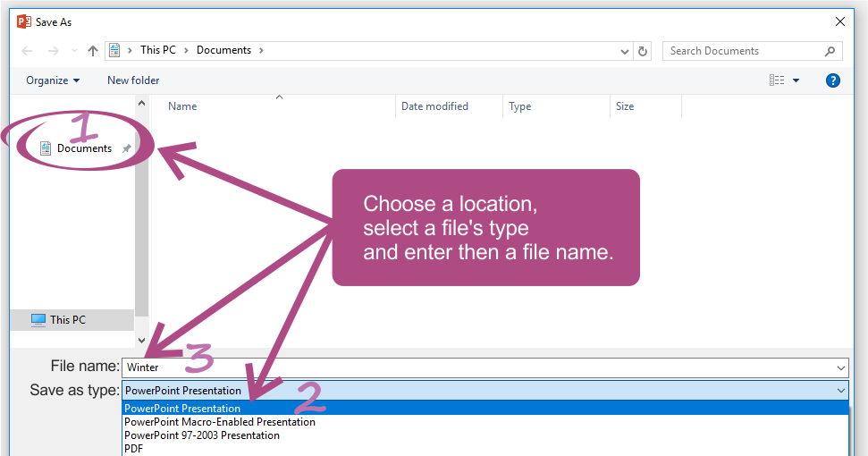Open the Save as type combo box
The image size is (868, 456).
(485, 390)
